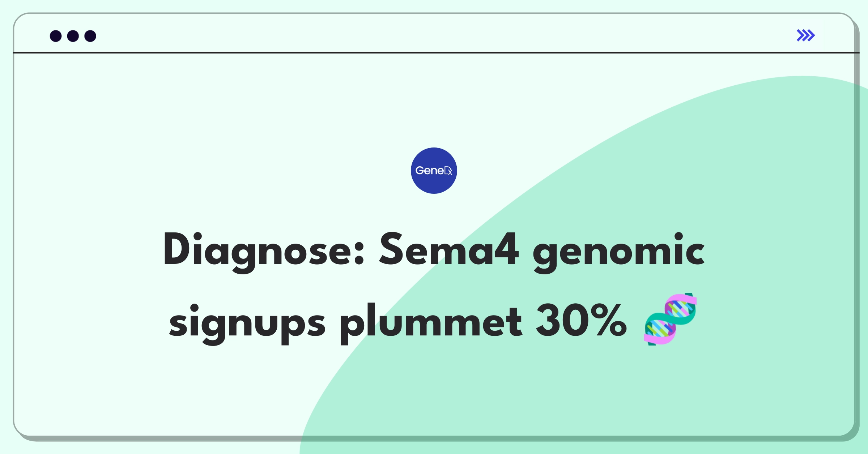
Task: Select the word "genomic" in the headline
Action: coord(618,252)
